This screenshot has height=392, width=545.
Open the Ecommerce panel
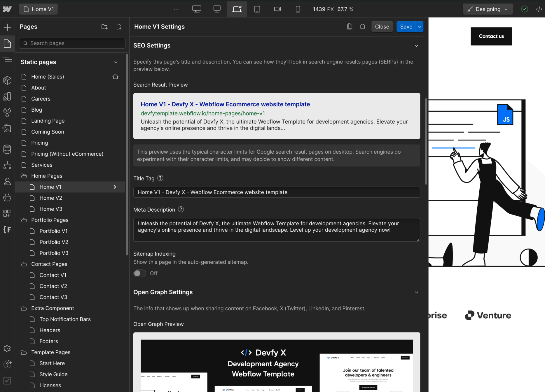point(7,197)
